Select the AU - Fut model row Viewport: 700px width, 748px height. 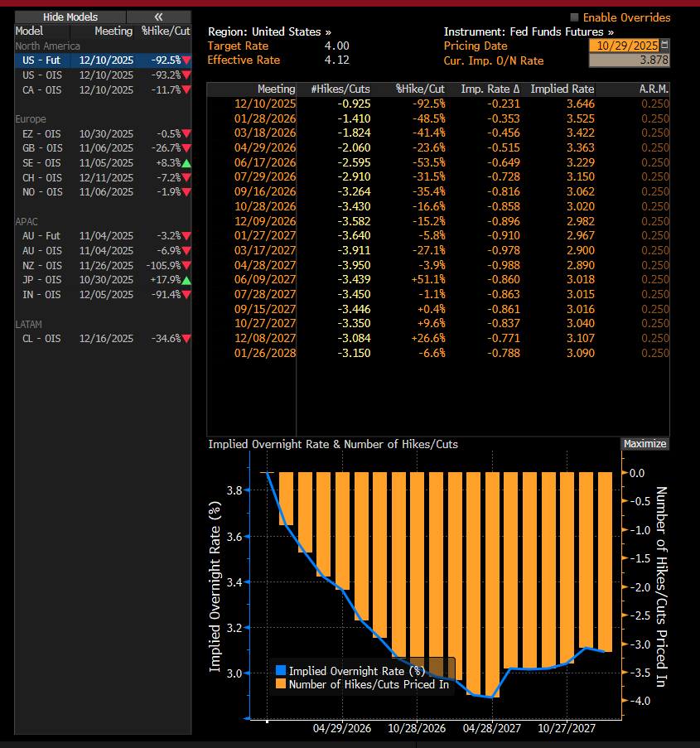click(103, 236)
